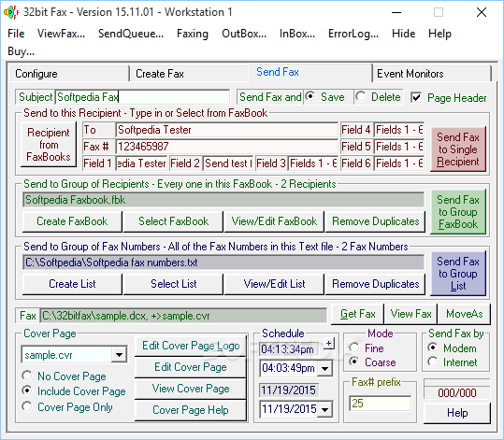Select Save after sending fax
The image size is (504, 440).
pos(325,96)
